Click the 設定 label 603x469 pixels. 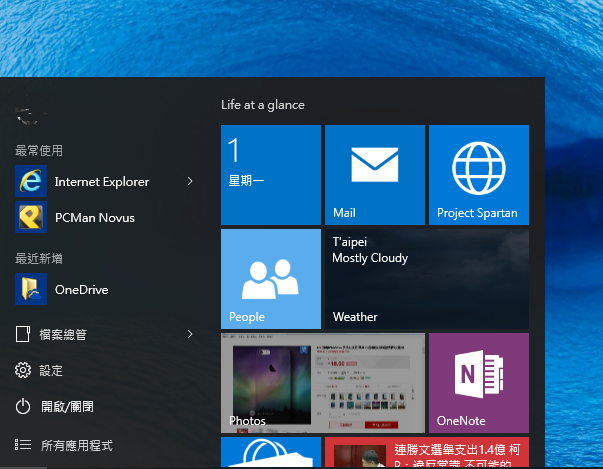pyautogui.click(x=51, y=371)
